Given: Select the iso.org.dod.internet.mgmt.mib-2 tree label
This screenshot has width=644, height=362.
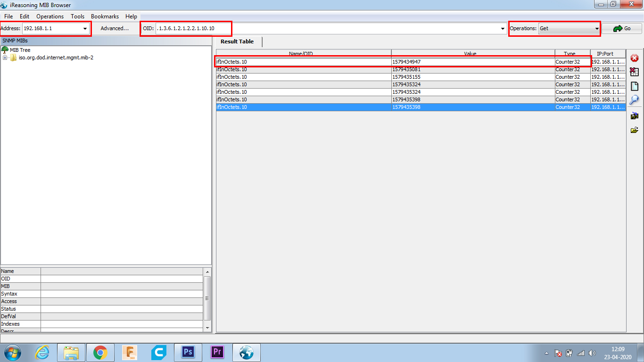Looking at the screenshot, I should click(x=56, y=58).
